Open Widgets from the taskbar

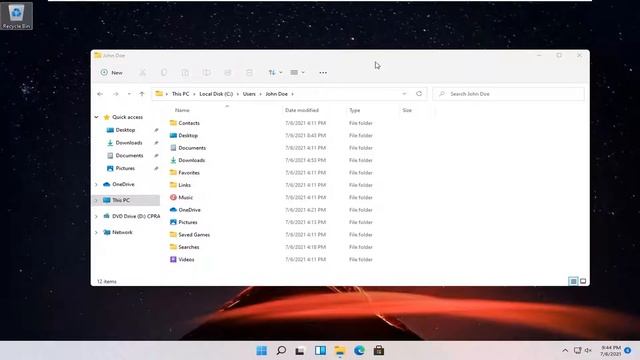320,351
